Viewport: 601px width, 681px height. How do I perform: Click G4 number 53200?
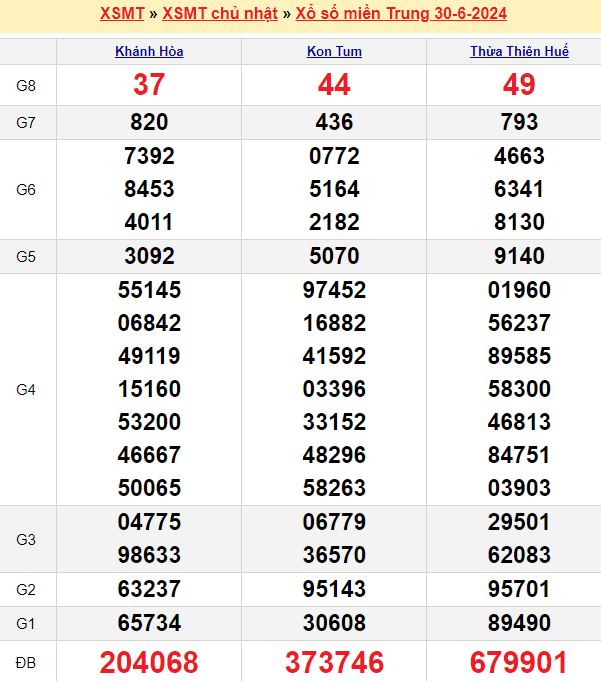149,422
